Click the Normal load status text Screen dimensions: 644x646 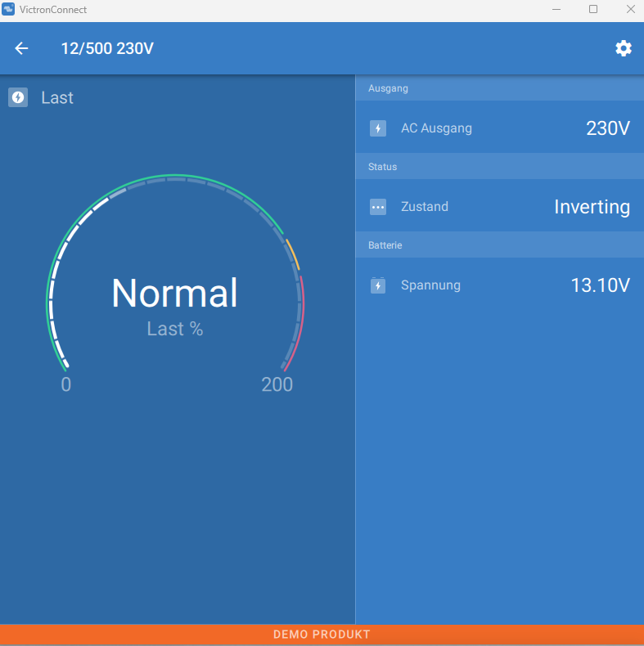(x=174, y=293)
